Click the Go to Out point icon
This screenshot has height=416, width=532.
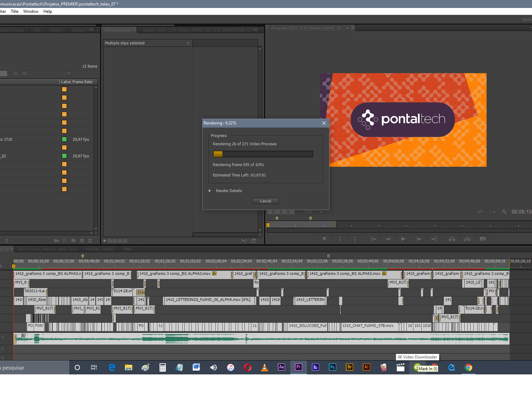434,239
